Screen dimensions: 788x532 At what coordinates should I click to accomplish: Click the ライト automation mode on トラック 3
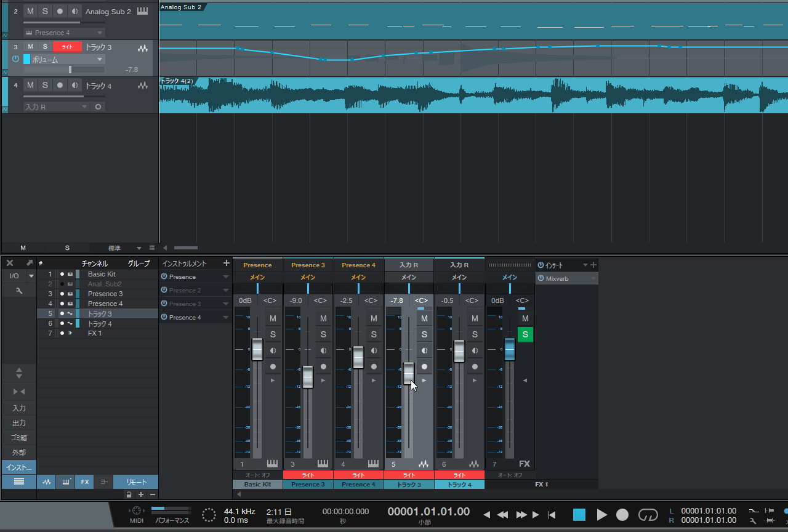point(67,47)
